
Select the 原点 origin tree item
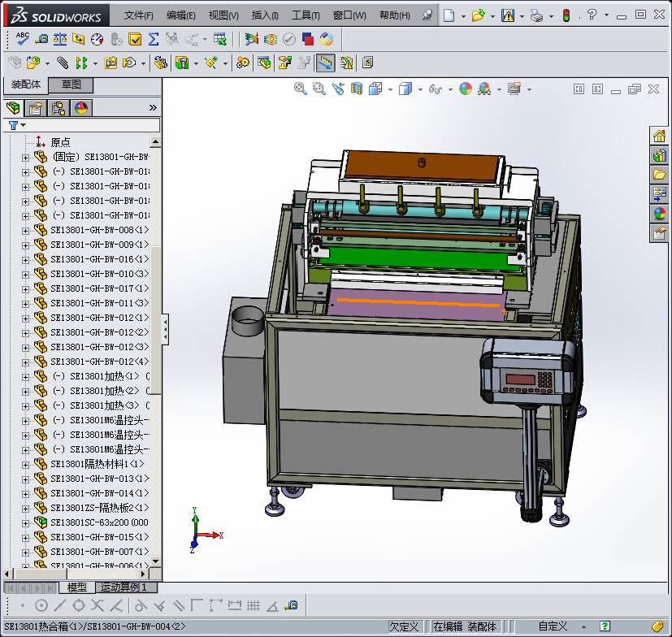click(60, 141)
